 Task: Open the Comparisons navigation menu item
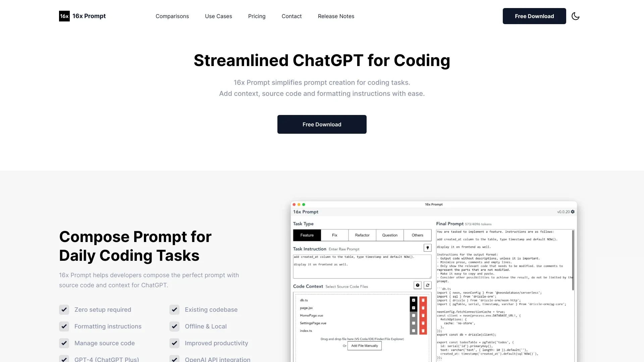click(x=172, y=16)
